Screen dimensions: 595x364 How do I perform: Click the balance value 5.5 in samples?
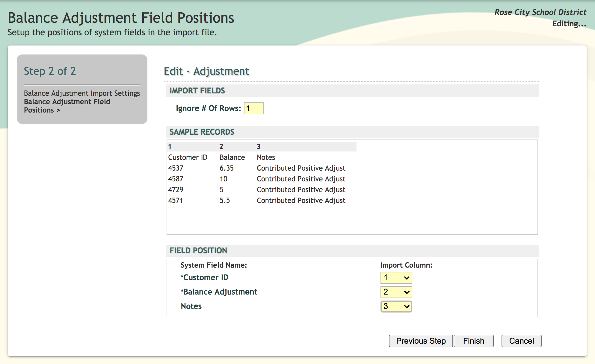point(225,201)
